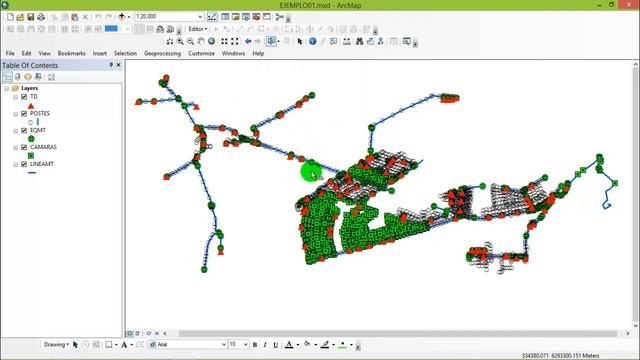The image size is (640, 360).
Task: Toggle Underline text formatting
Action: [x=276, y=344]
